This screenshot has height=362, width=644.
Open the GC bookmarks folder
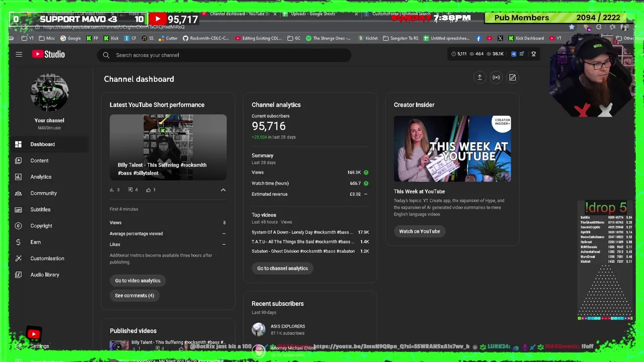(x=294, y=38)
